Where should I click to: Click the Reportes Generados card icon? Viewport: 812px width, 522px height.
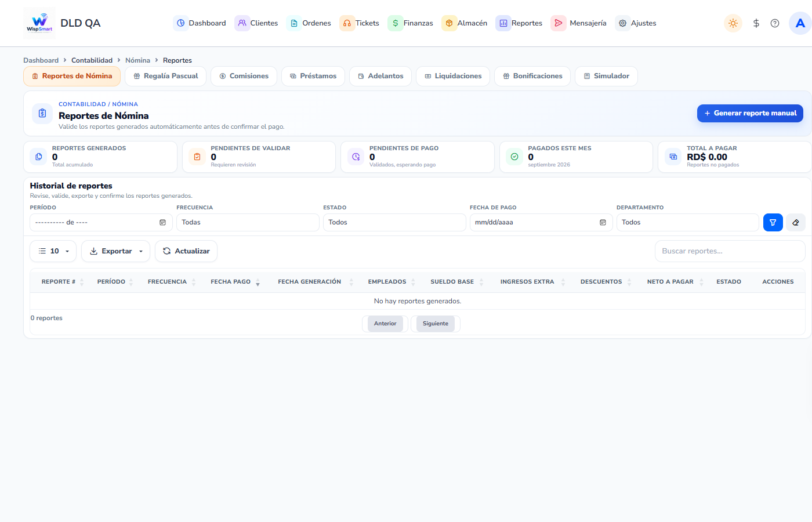pyautogui.click(x=39, y=157)
